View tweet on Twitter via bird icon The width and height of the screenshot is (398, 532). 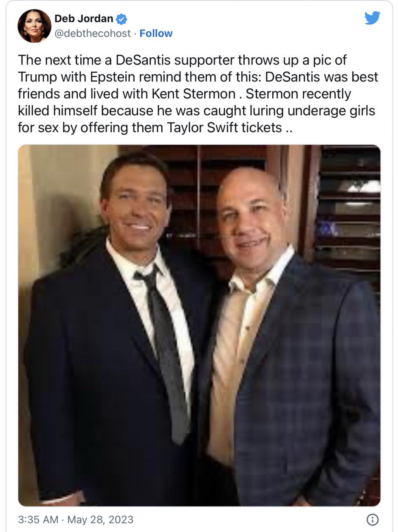(372, 19)
